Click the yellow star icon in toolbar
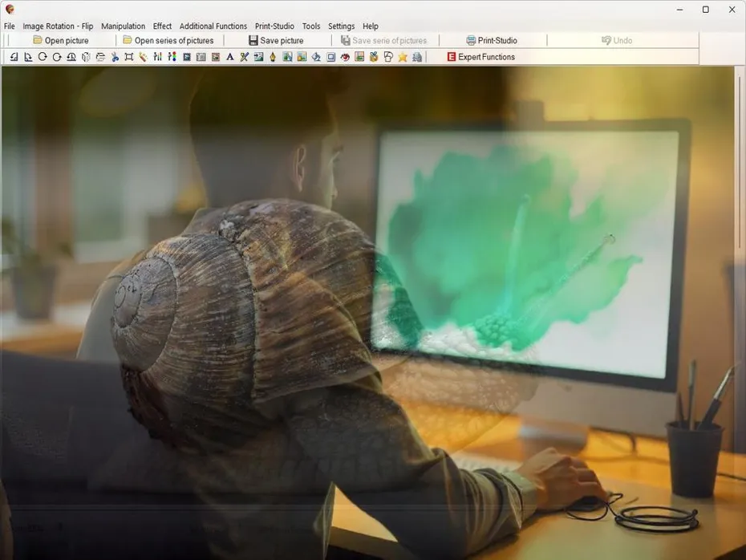The height and width of the screenshot is (560, 746). pos(403,57)
